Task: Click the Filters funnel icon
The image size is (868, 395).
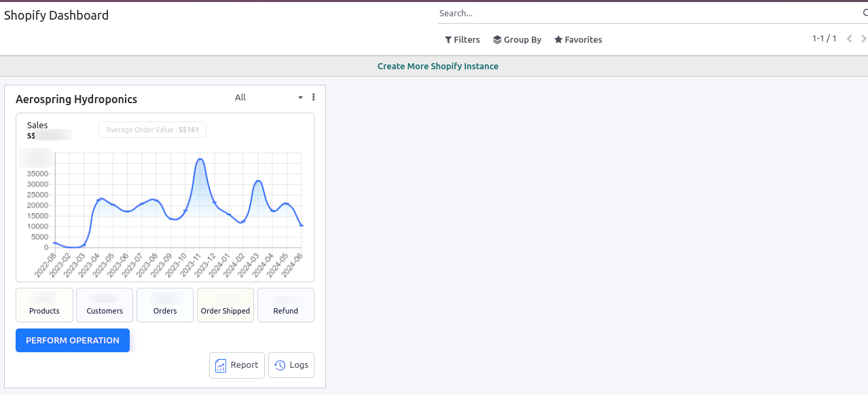Action: pos(448,40)
